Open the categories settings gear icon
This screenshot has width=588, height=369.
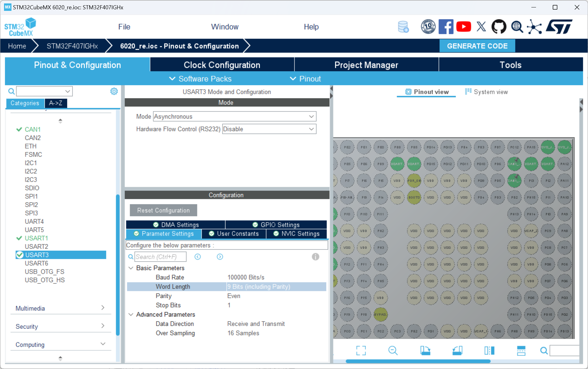click(x=114, y=91)
